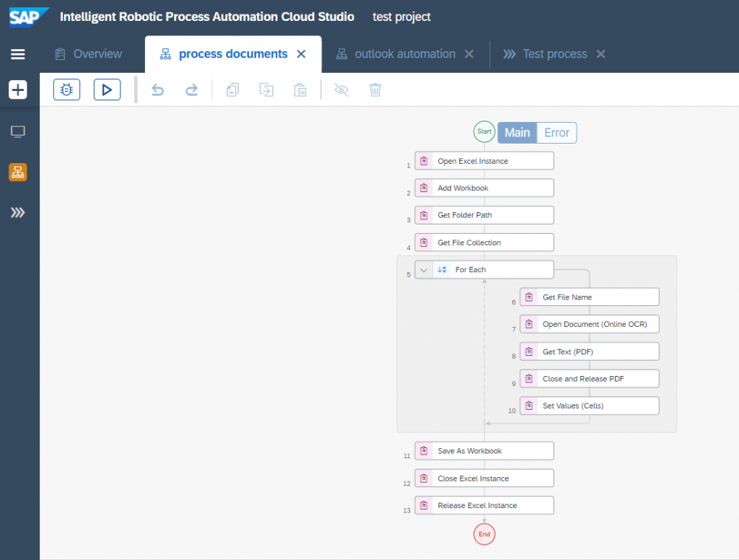Open the processes chevrons sidebar icon
The image size is (739, 560).
(x=18, y=213)
